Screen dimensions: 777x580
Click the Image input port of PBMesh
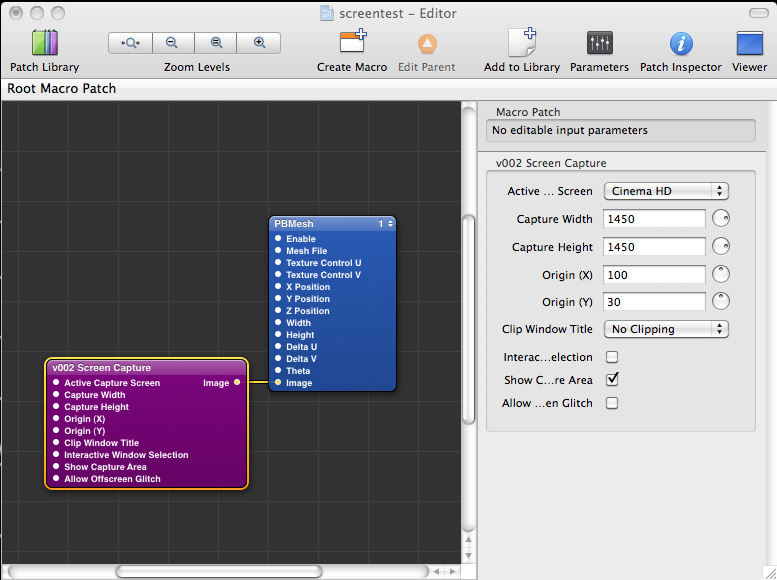click(x=278, y=382)
